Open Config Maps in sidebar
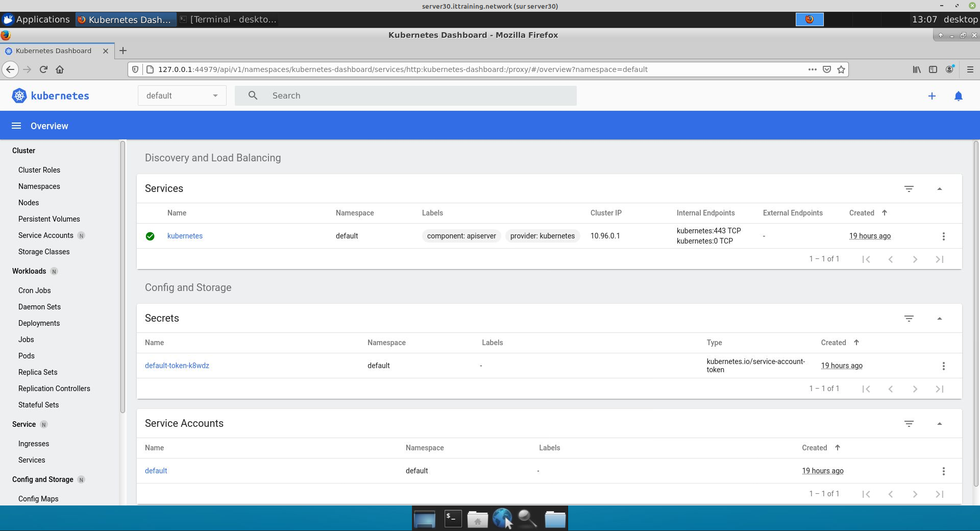This screenshot has height=531, width=980. (x=38, y=499)
